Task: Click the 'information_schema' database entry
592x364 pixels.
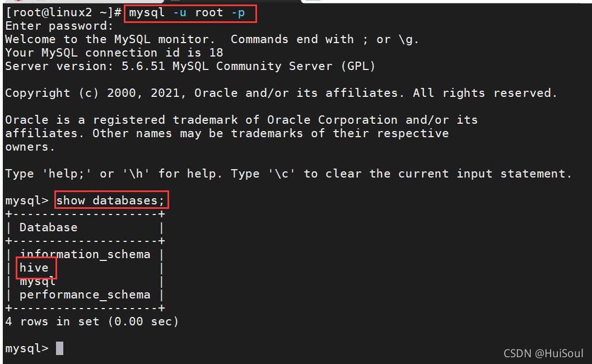Action: pyautogui.click(x=85, y=254)
